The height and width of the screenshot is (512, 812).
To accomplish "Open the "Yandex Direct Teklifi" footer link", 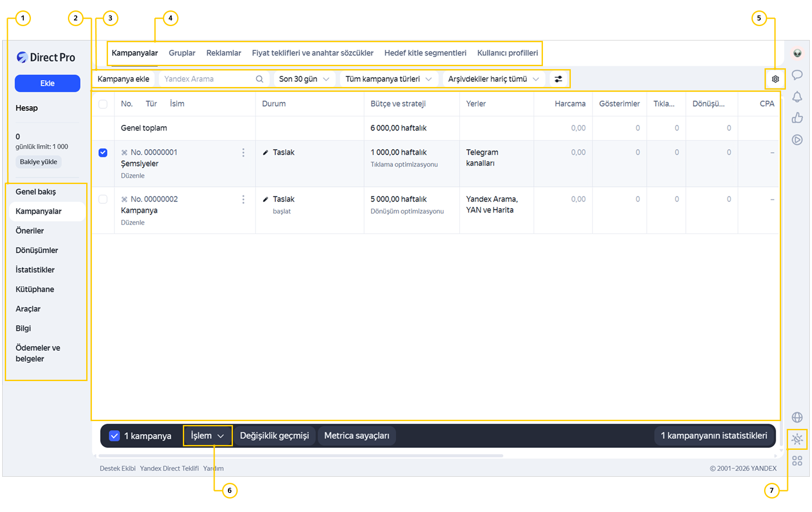I will [169, 468].
